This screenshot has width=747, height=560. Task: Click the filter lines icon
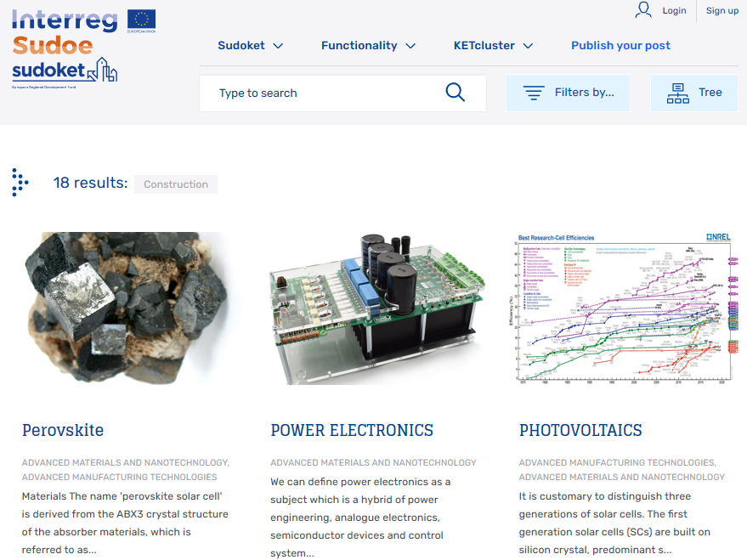(534, 93)
